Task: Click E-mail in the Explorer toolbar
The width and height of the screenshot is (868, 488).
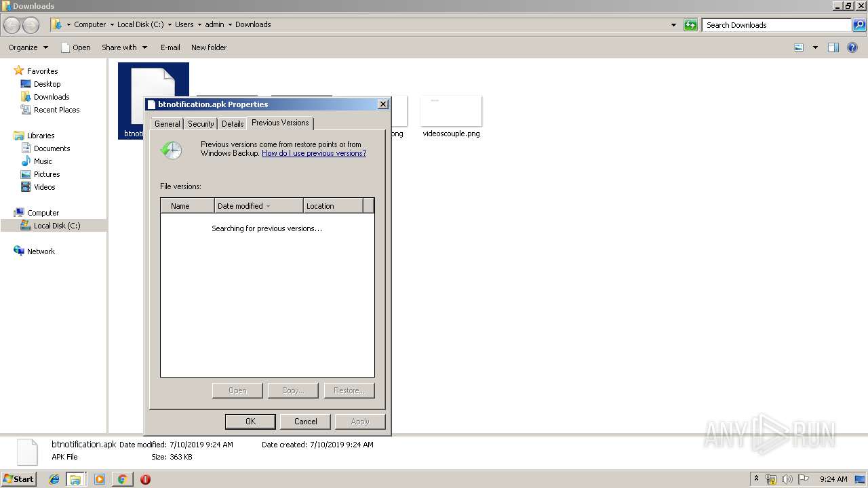Action: tap(170, 47)
